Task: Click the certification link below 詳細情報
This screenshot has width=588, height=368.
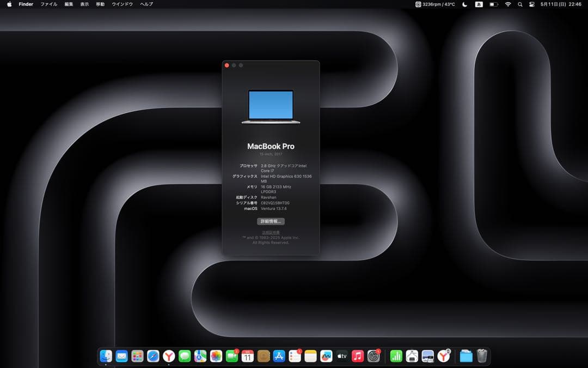Action: click(271, 232)
